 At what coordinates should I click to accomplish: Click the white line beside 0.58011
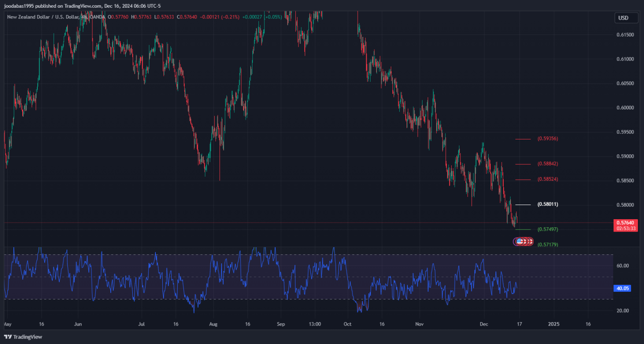(523, 205)
